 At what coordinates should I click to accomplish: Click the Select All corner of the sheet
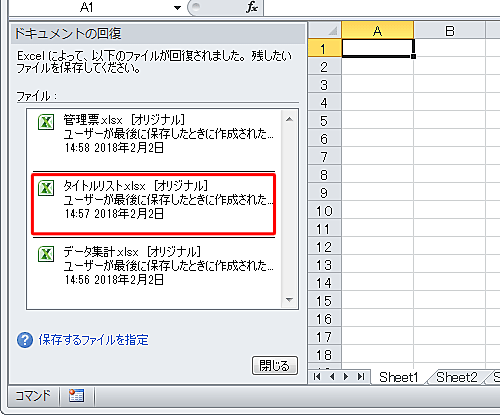pos(325,30)
